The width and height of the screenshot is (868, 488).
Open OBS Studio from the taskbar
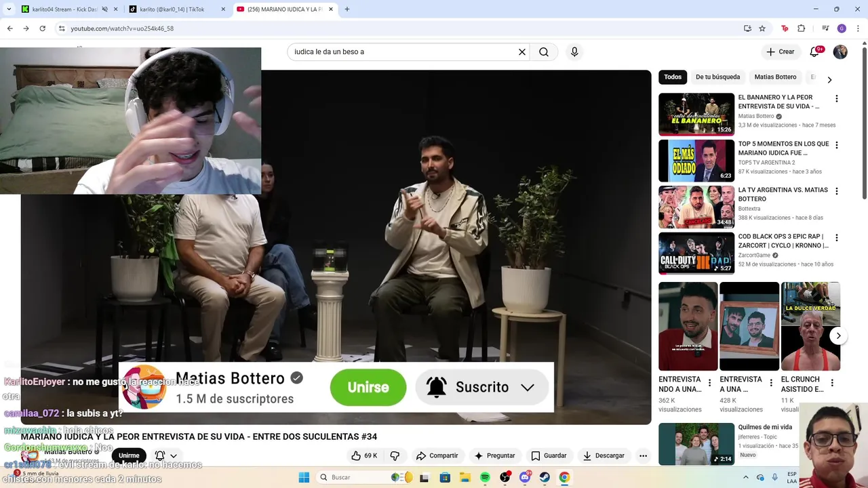click(505, 477)
